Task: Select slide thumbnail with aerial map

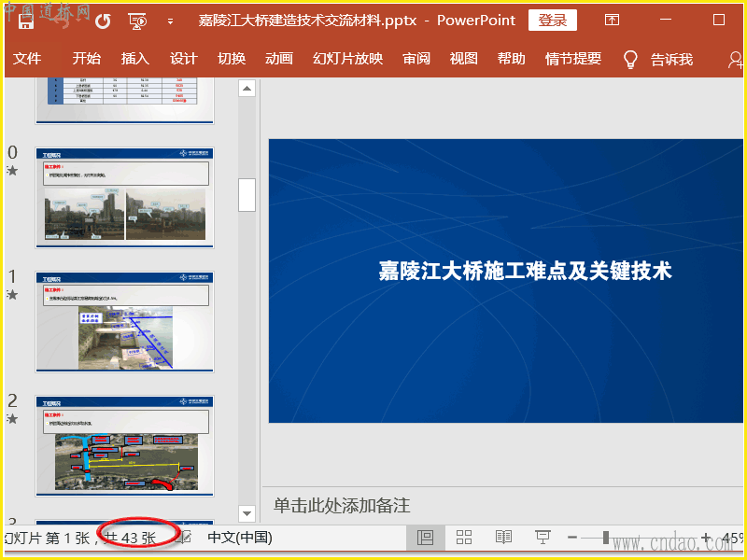Action: [124, 446]
